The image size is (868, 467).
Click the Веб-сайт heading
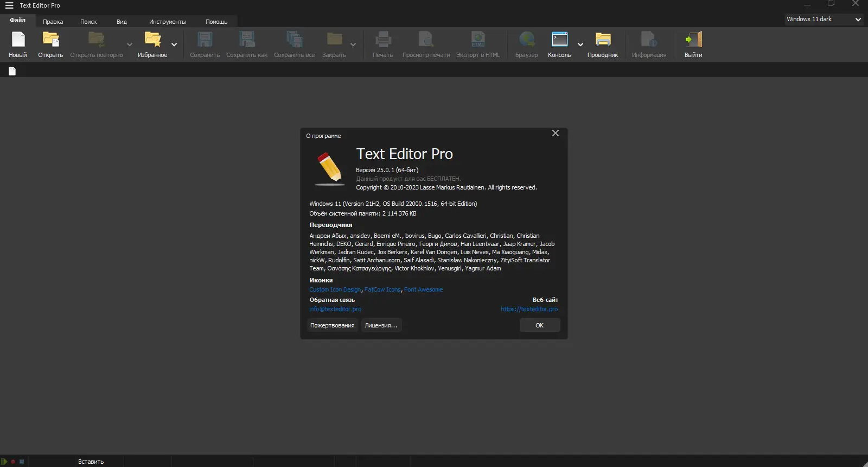pyautogui.click(x=545, y=300)
